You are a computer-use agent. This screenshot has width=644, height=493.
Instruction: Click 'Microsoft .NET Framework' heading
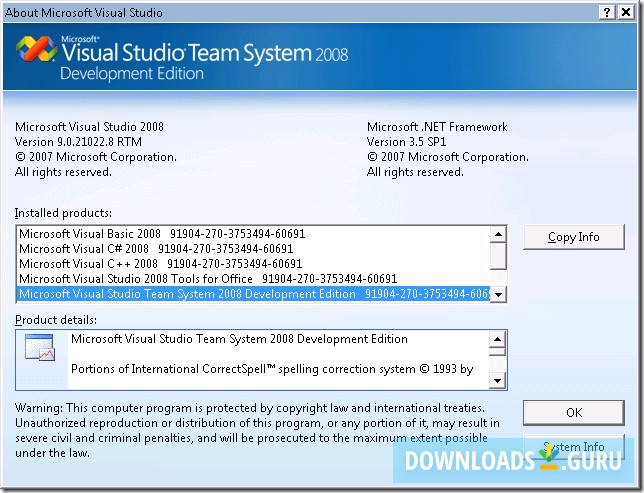437,127
